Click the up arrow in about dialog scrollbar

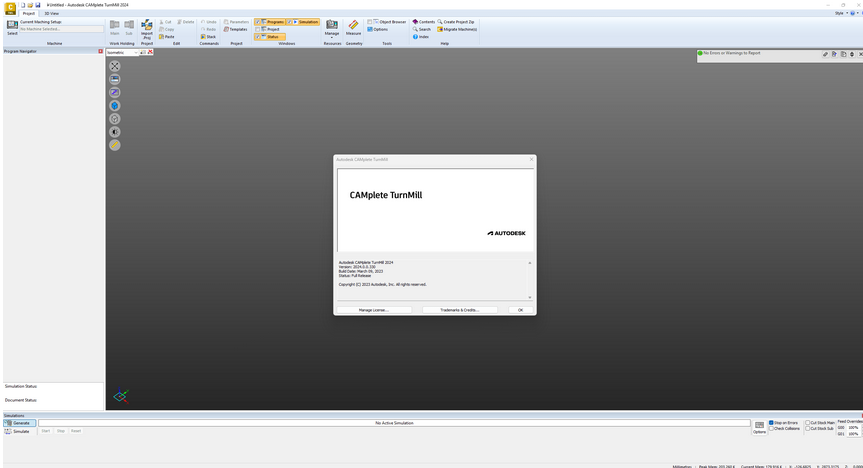pyautogui.click(x=529, y=263)
